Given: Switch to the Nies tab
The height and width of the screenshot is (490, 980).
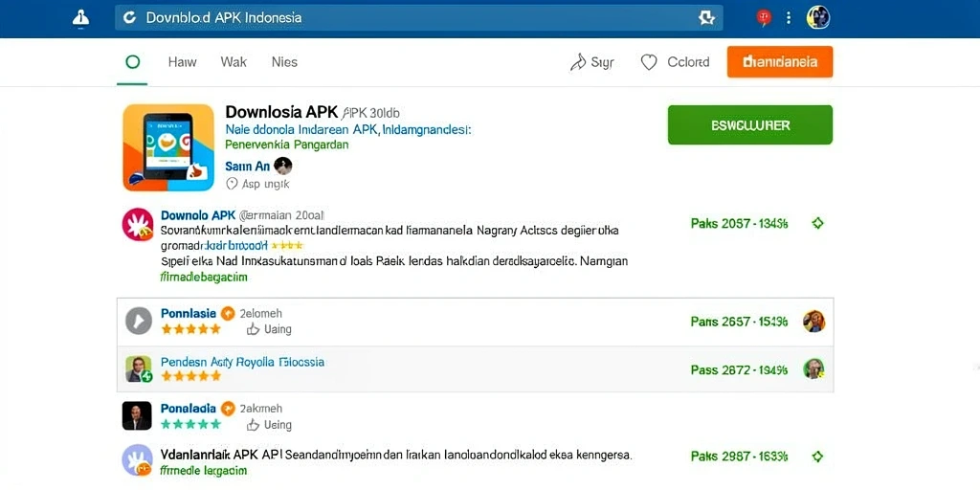Looking at the screenshot, I should pyautogui.click(x=284, y=62).
